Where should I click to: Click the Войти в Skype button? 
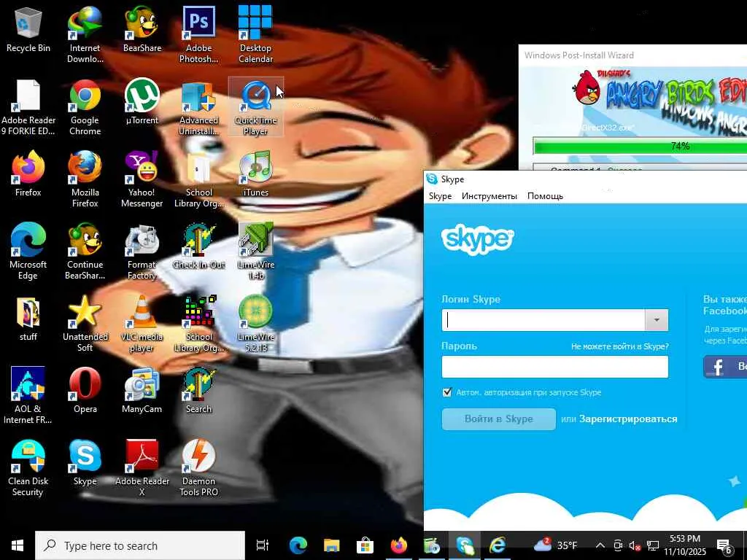tap(498, 419)
